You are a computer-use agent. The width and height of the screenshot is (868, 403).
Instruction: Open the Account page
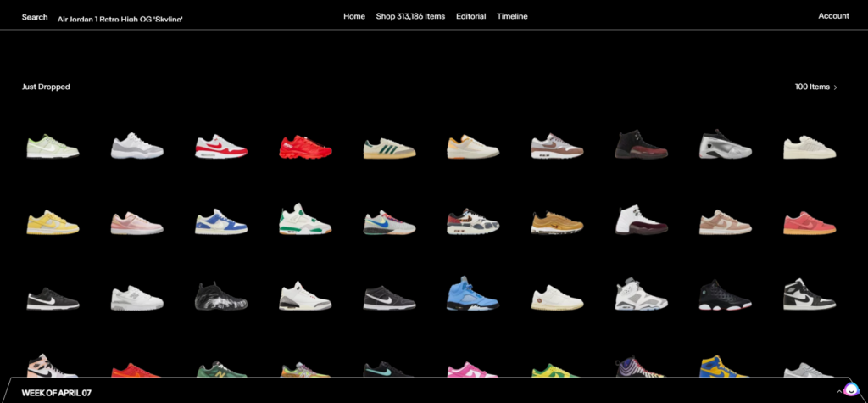833,16
